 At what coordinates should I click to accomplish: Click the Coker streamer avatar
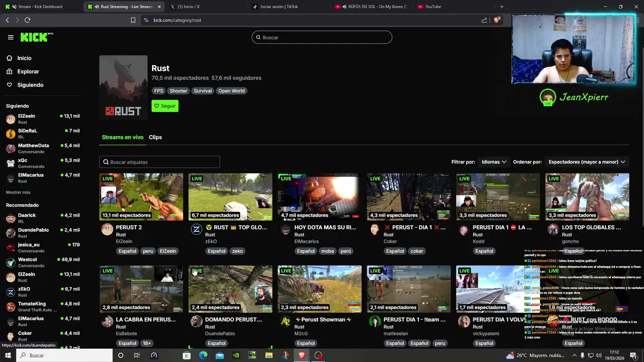(375, 230)
